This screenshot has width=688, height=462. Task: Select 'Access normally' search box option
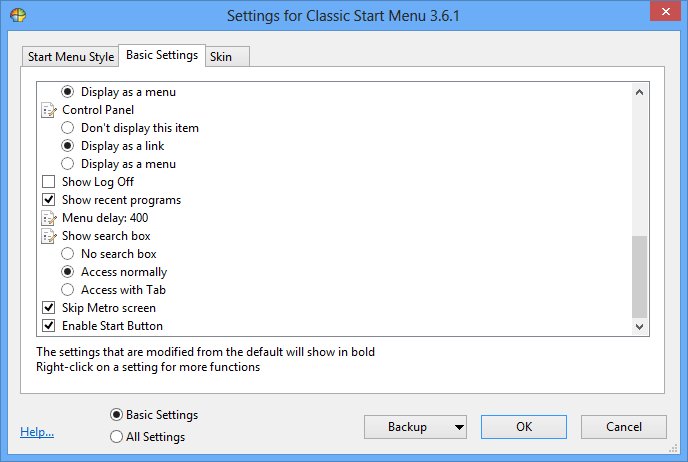click(x=67, y=272)
